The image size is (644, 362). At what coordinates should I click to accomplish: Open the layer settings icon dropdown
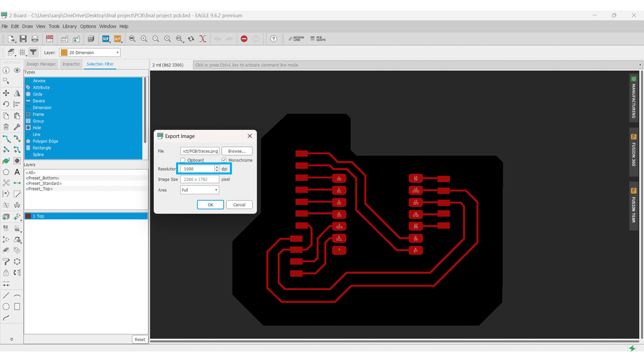[x=11, y=52]
